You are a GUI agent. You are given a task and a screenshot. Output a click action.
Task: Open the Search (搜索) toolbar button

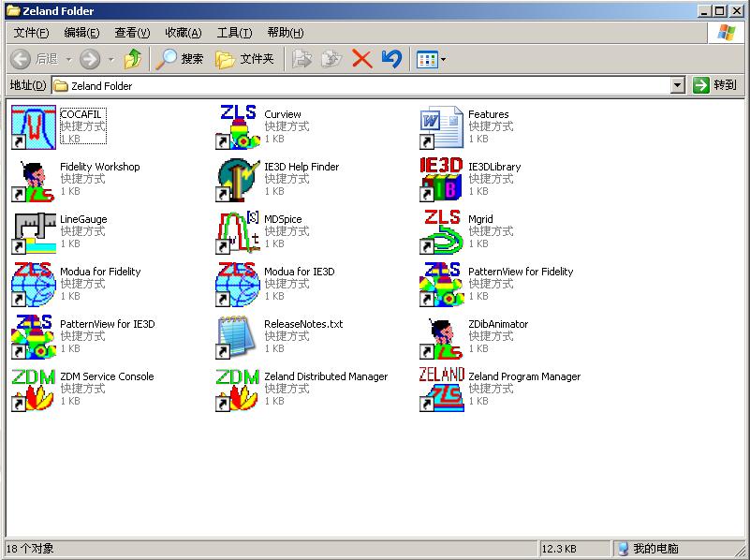181,59
